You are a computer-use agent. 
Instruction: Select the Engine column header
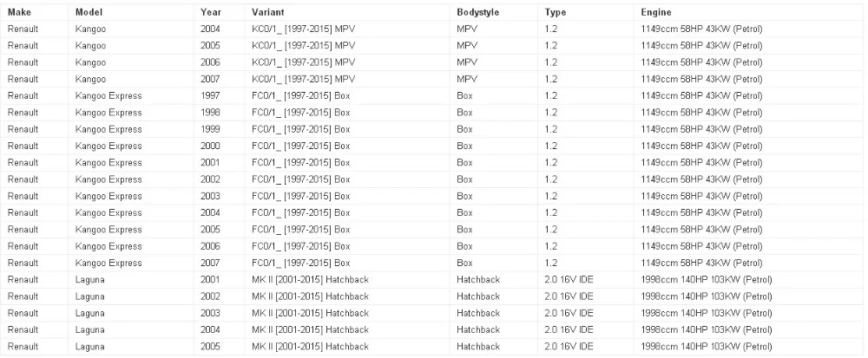pos(656,13)
